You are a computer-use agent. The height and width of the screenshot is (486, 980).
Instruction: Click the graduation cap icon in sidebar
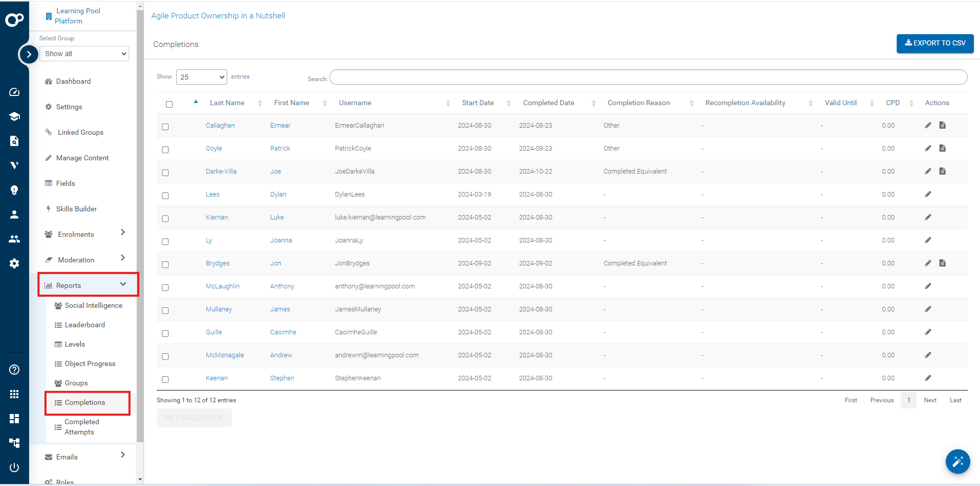(x=14, y=116)
